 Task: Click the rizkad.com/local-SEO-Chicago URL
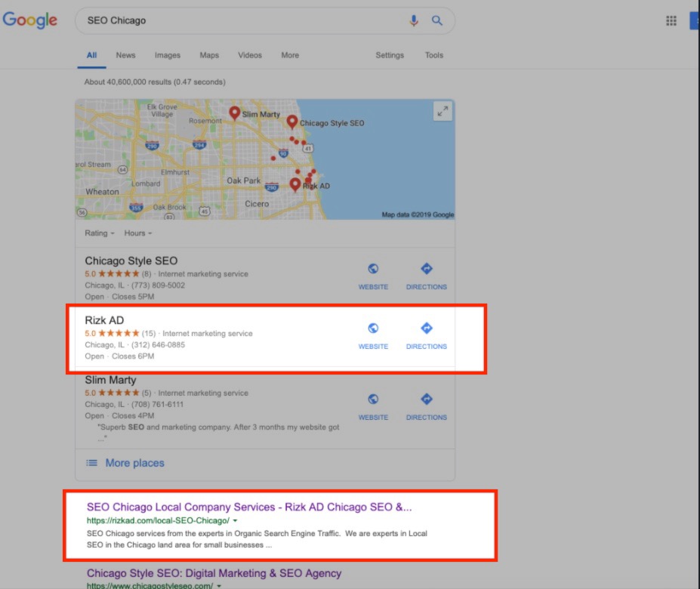(158, 521)
